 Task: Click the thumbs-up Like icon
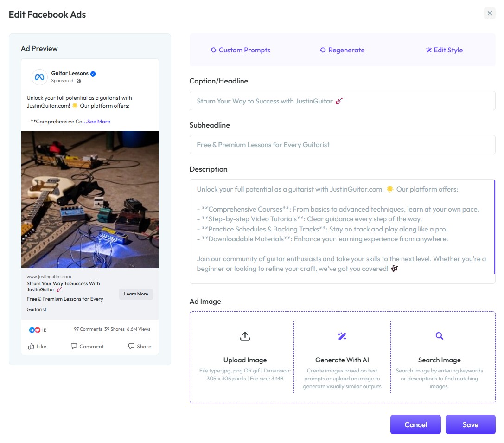[x=31, y=346]
